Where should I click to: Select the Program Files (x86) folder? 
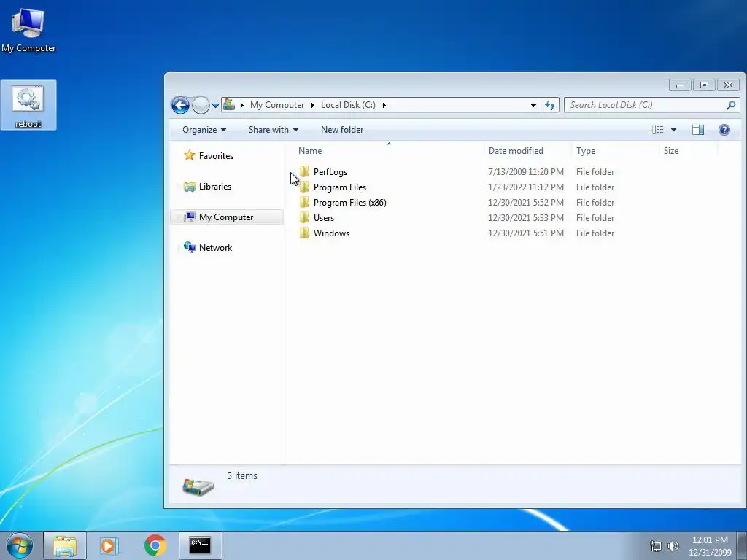(x=349, y=203)
